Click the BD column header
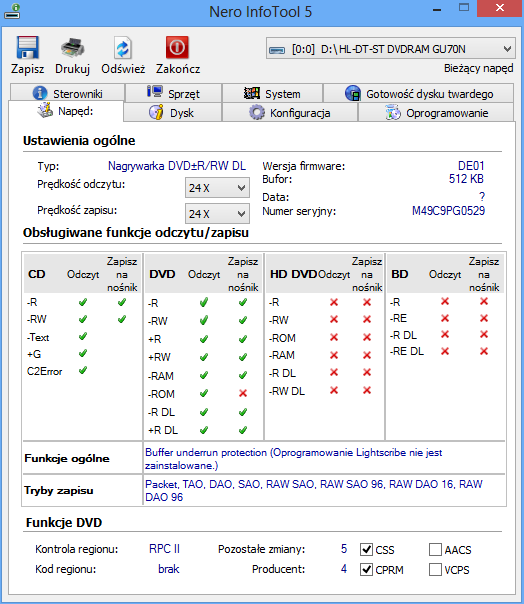The width and height of the screenshot is (524, 604). 400,274
